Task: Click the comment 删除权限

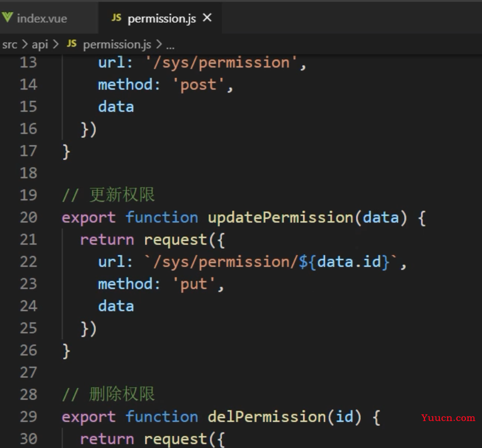Action: [x=122, y=394]
